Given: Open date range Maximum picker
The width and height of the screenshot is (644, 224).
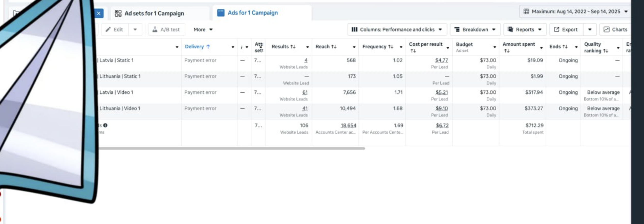Looking at the screenshot, I should (x=575, y=12).
